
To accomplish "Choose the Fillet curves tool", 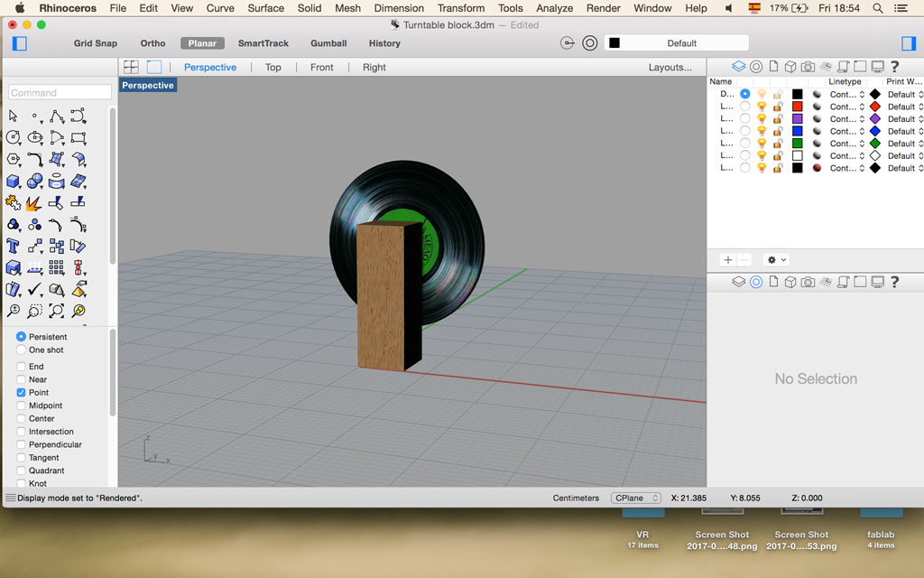I will pos(35,159).
